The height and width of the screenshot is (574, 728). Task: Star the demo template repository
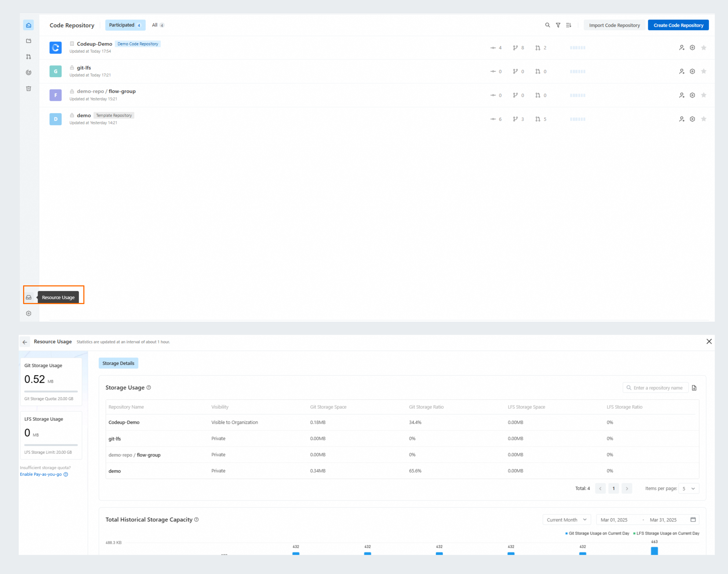(x=703, y=119)
